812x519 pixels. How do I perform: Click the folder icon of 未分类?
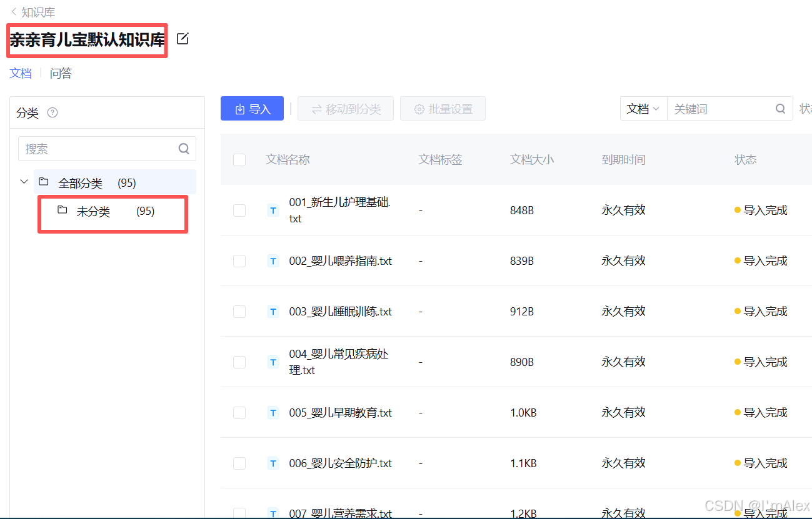(x=63, y=210)
